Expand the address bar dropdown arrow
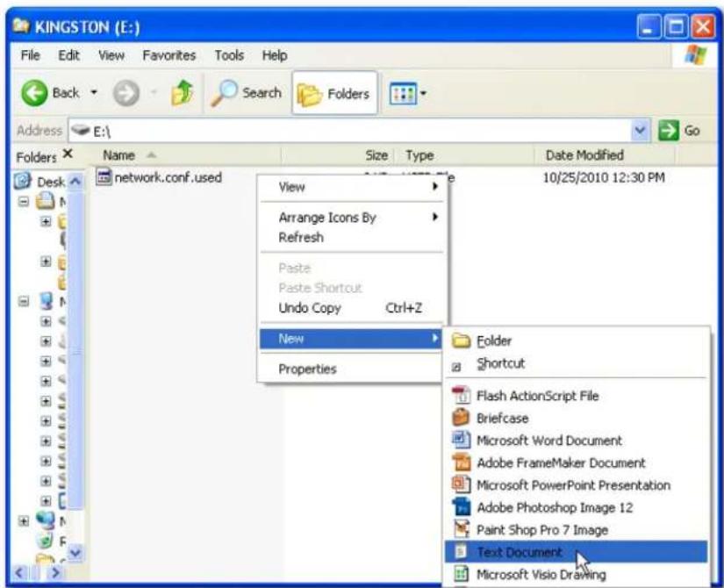Image resolution: width=724 pixels, height=588 pixels. point(640,131)
